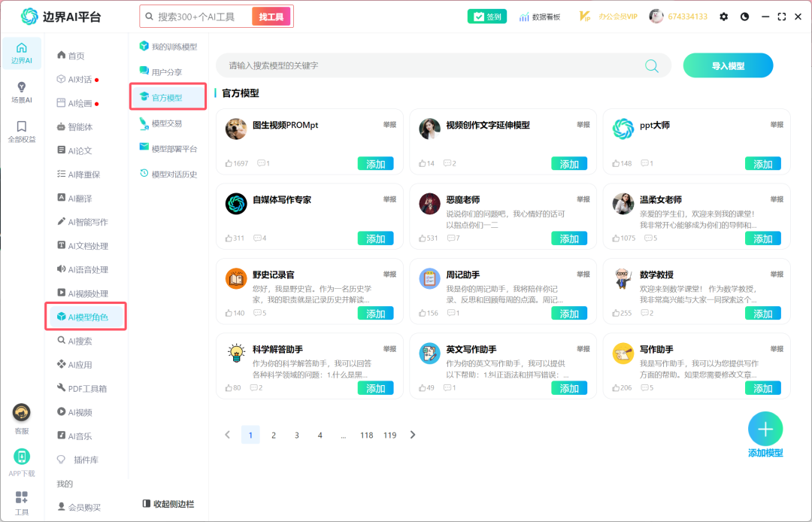Open the 全部权益 bookmark icon
The height and width of the screenshot is (522, 812).
coord(21,126)
